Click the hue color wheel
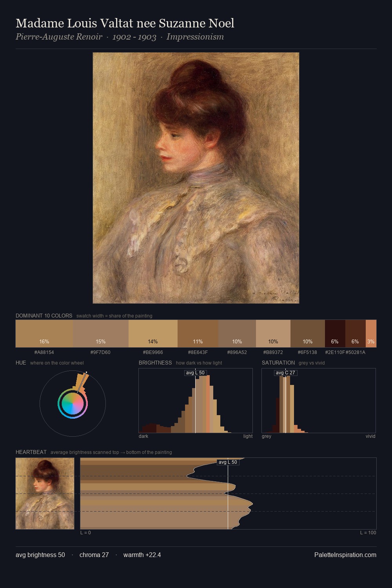Screen dimensions: 392x588 tap(73, 403)
